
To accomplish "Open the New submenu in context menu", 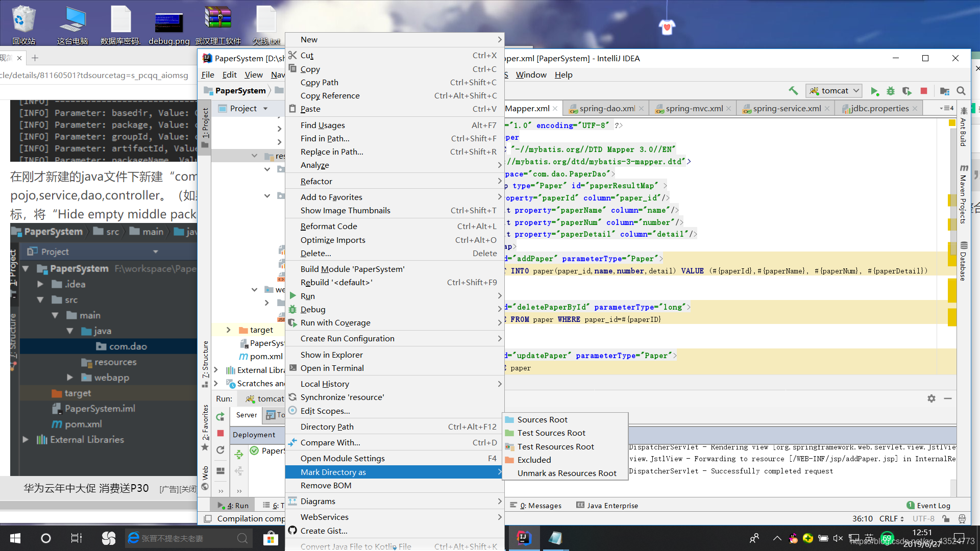I will tap(395, 40).
